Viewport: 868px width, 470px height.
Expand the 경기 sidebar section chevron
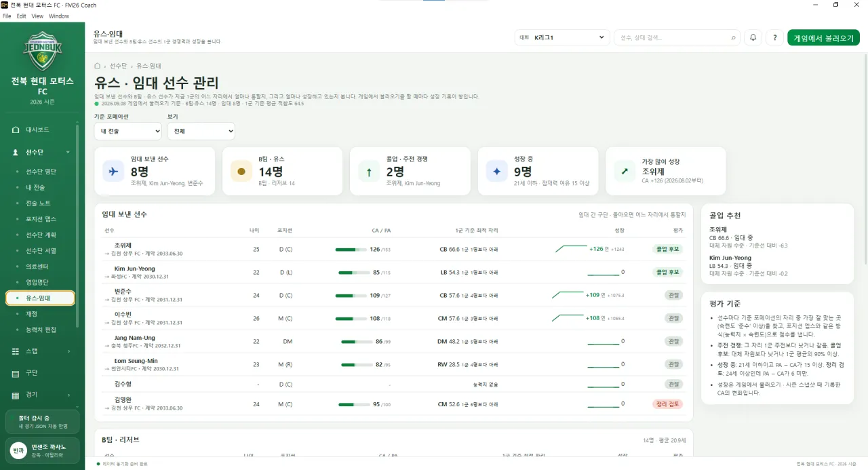tap(68, 395)
